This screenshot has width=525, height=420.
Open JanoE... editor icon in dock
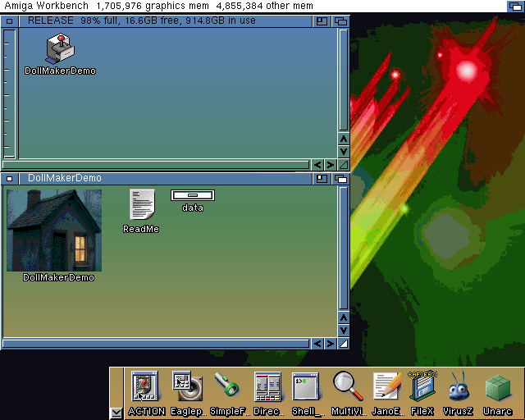[387, 386]
